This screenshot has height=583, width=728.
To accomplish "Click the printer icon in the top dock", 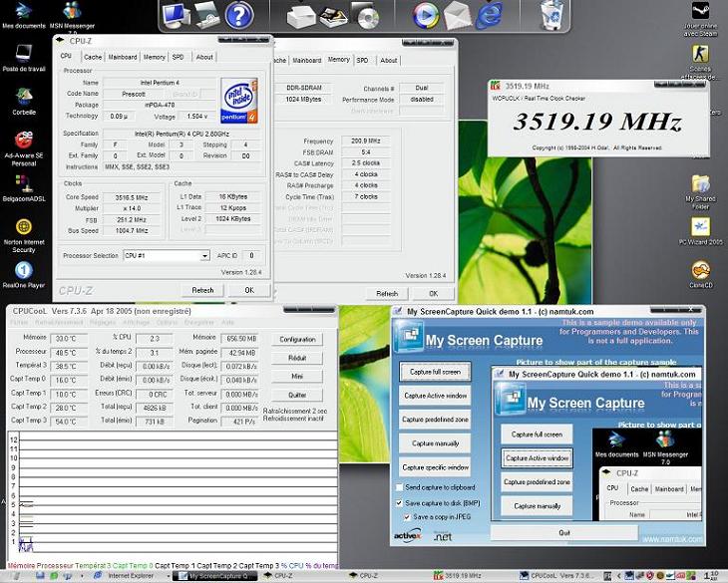I will [301, 17].
